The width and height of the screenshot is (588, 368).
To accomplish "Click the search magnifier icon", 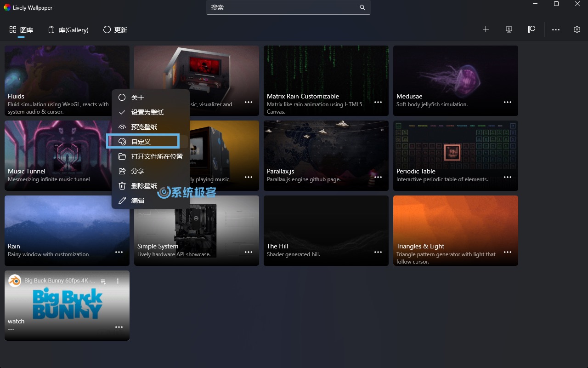I will [x=362, y=7].
